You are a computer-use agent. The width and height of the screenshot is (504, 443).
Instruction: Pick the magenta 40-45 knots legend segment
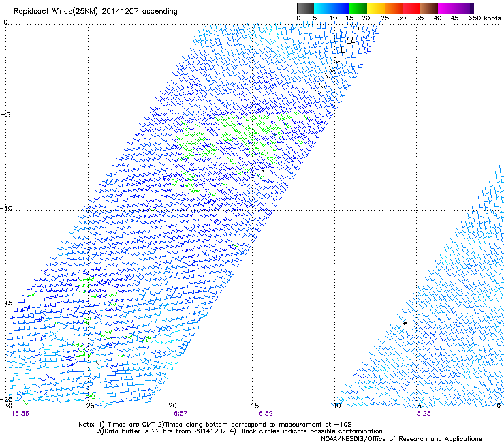pos(447,8)
